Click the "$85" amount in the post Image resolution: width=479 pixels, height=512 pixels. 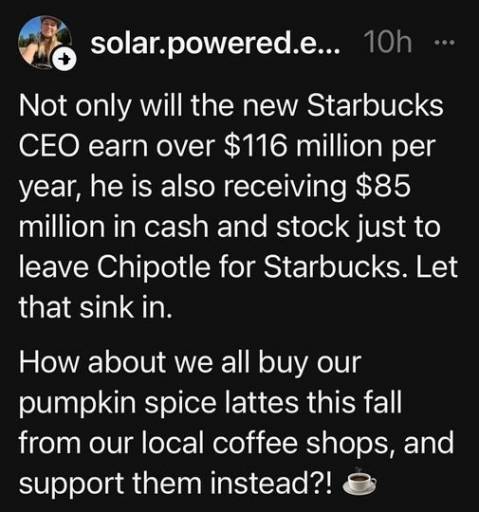click(383, 186)
